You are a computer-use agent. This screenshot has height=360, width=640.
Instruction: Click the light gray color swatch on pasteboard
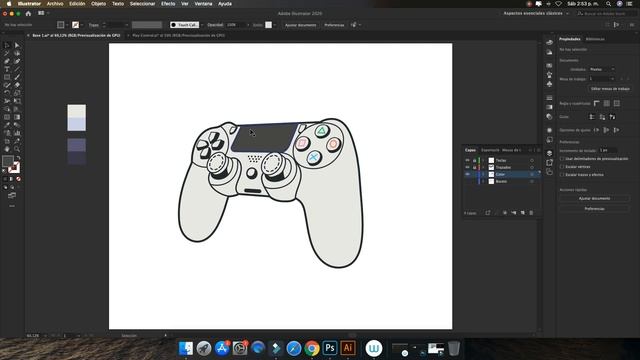coord(77,111)
